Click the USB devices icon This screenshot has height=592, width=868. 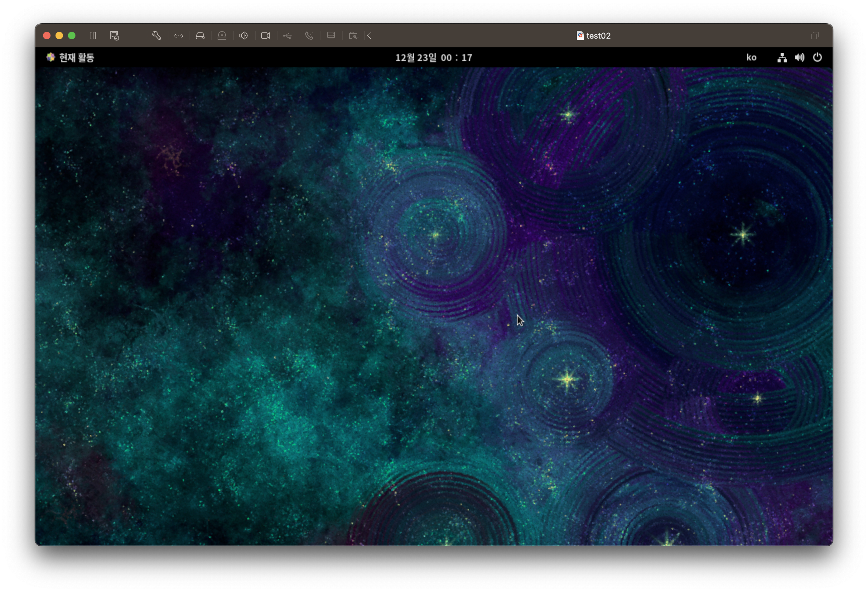[287, 36]
